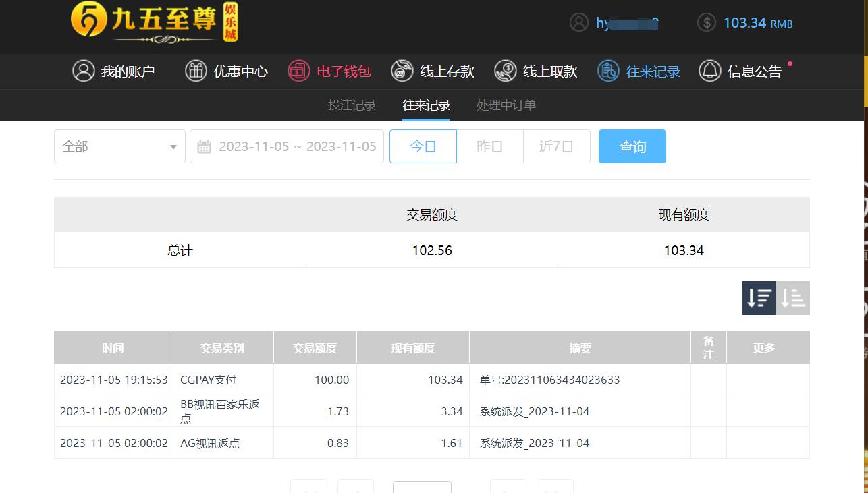Click the 2023-11-05 19:15:53 timestamp

pos(113,380)
